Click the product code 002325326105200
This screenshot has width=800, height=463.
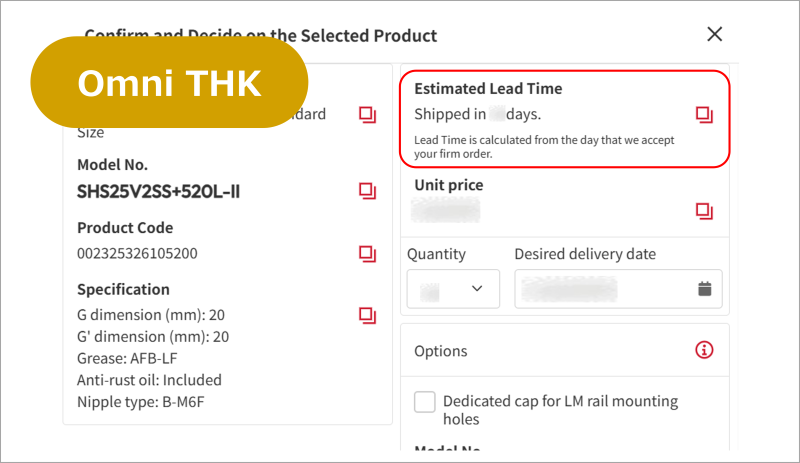coord(137,253)
